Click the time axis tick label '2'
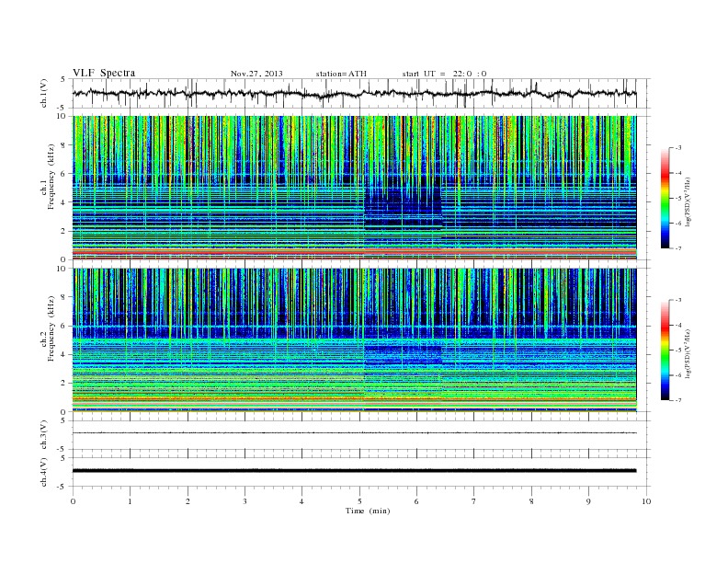The image size is (728, 563). pos(188,501)
